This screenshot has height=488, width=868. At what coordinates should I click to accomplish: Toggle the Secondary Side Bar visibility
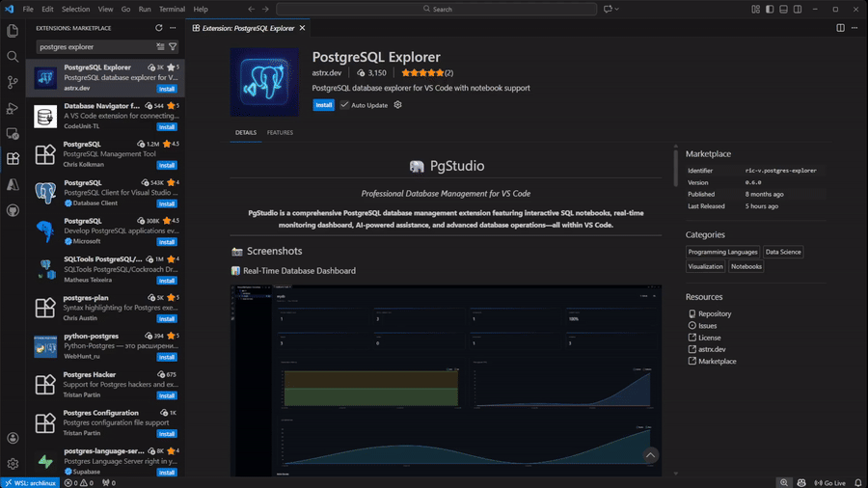798,9
